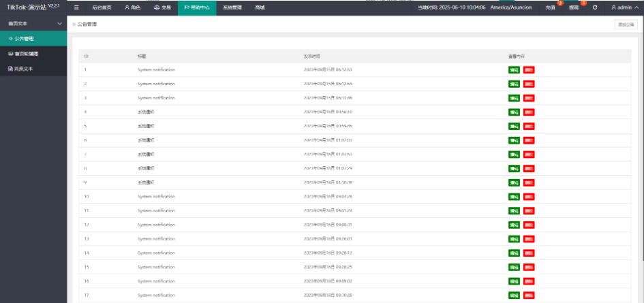Open the 提现 notifications link

pos(574,7)
